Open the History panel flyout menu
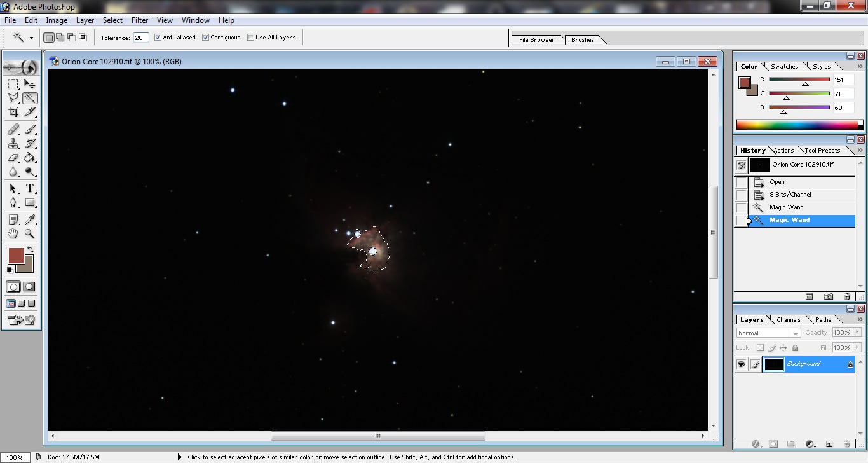 (x=860, y=151)
